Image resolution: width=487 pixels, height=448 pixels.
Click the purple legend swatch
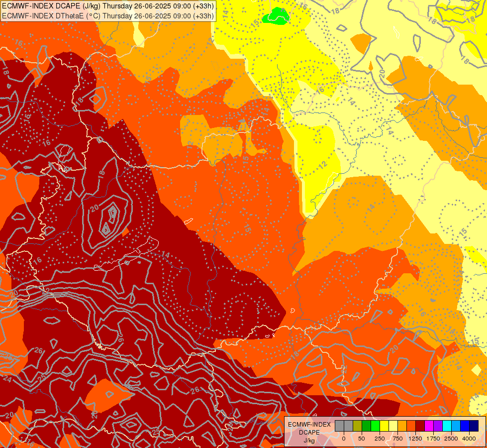pyautogui.click(x=438, y=426)
